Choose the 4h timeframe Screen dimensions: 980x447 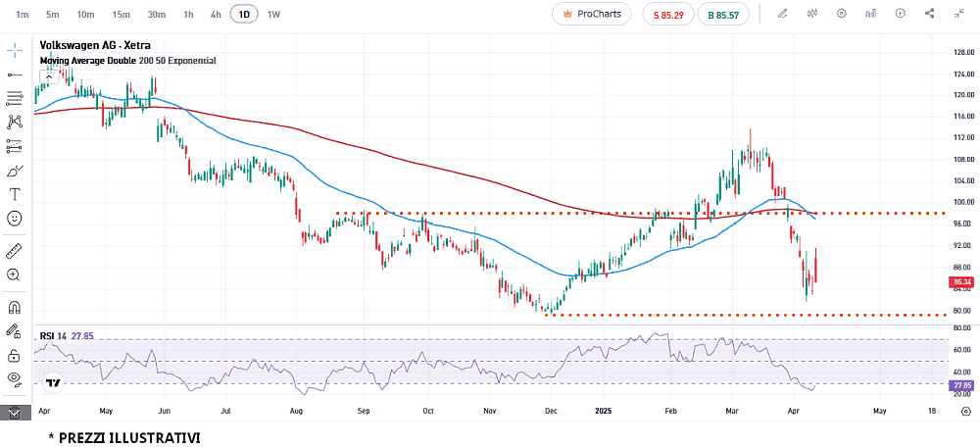click(216, 14)
